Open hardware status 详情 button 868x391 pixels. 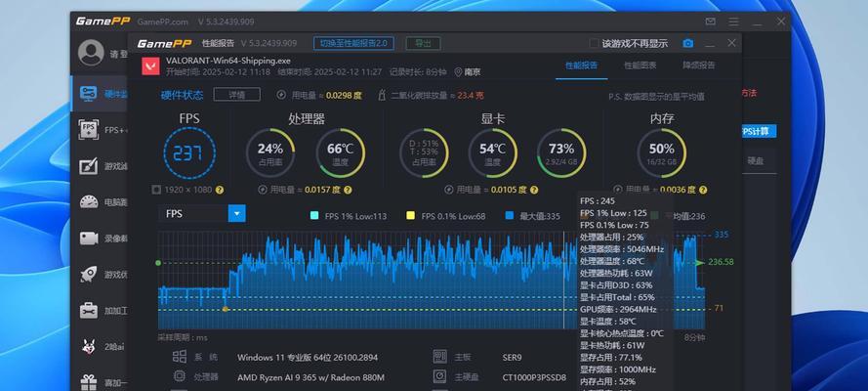point(237,95)
